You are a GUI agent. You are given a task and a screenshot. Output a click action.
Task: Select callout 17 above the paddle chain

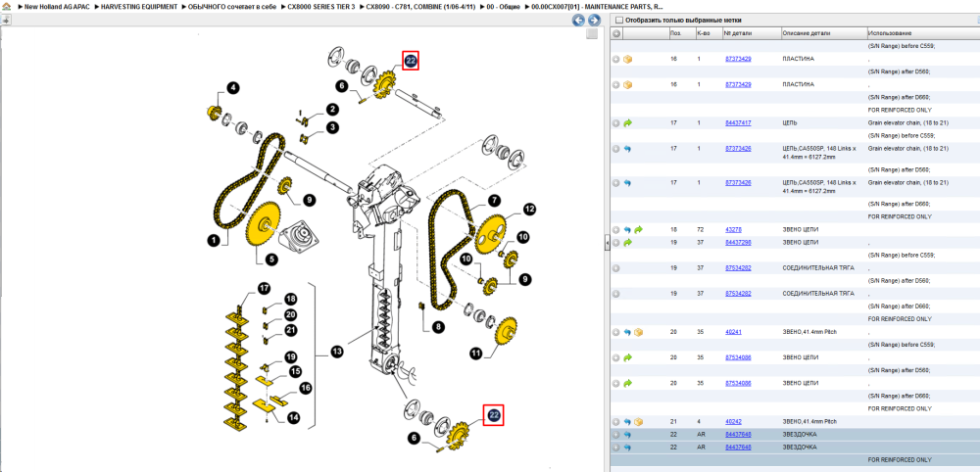265,288
